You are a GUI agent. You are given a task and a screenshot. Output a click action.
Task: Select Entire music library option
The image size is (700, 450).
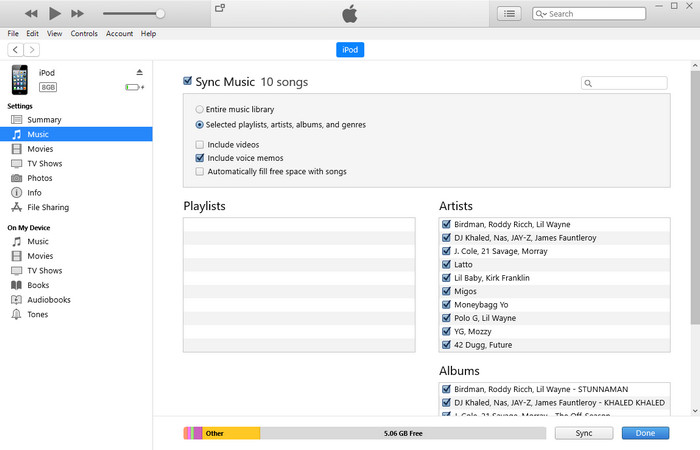tap(200, 109)
